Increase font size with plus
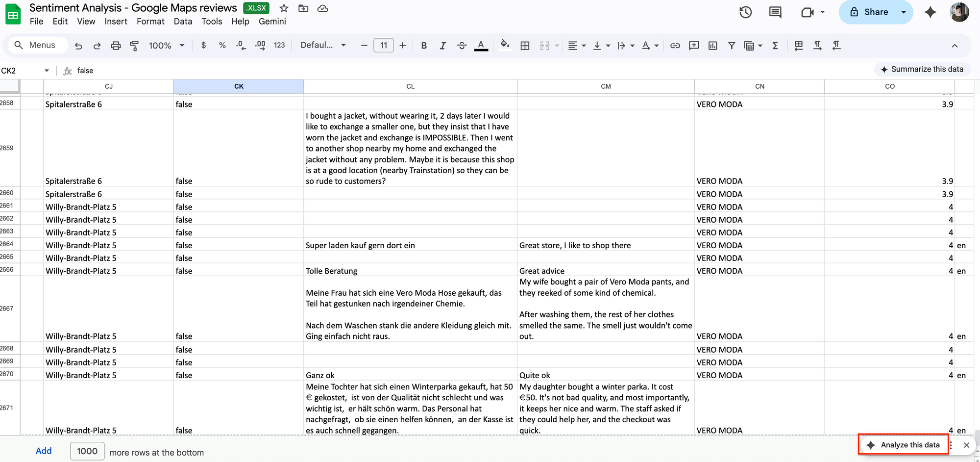Screen dimensions: 980x462 coord(403,46)
